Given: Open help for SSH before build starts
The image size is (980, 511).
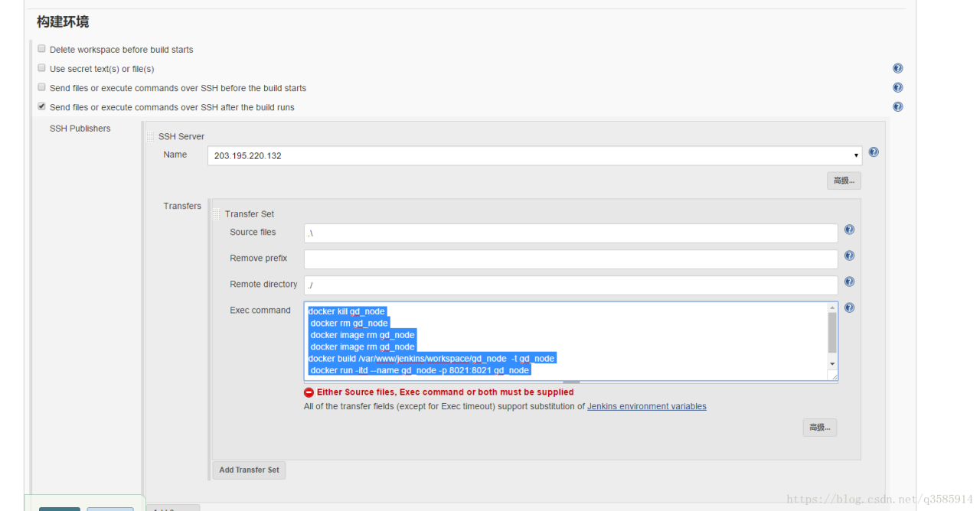Looking at the screenshot, I should point(897,88).
